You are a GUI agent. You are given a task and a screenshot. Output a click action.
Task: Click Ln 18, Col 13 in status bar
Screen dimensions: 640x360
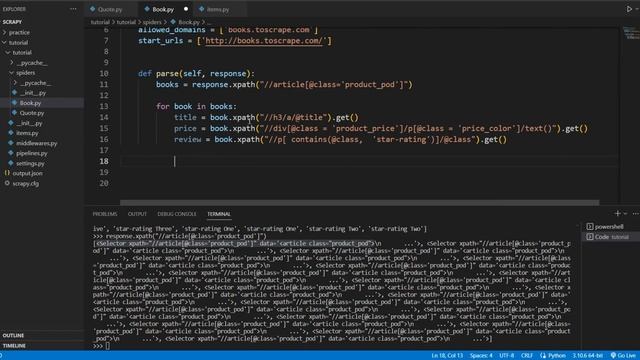[x=447, y=356]
